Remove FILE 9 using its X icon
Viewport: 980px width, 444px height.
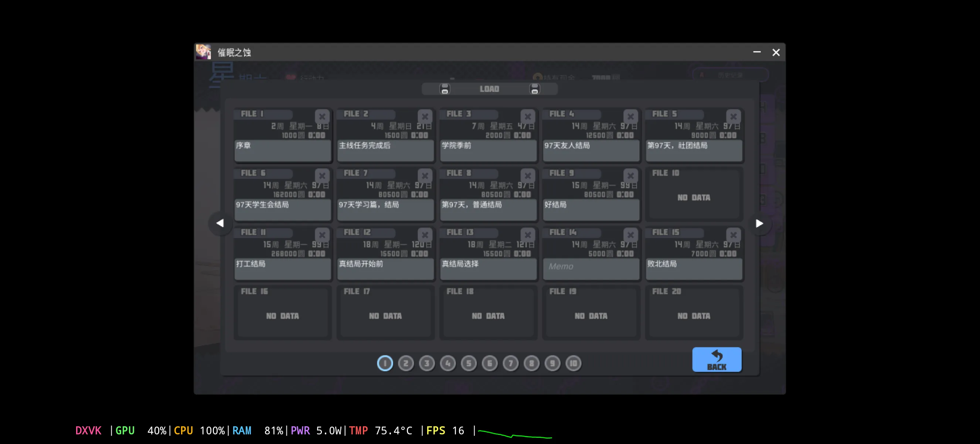coord(630,175)
